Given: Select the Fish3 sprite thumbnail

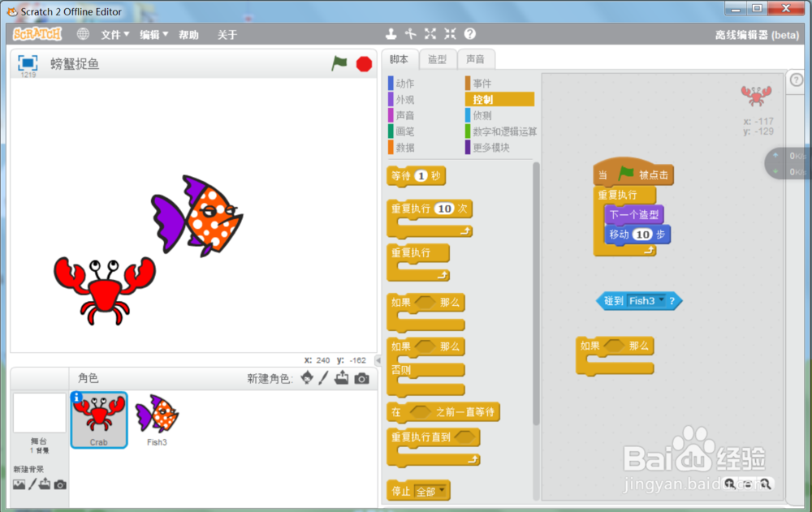Looking at the screenshot, I should tap(157, 419).
